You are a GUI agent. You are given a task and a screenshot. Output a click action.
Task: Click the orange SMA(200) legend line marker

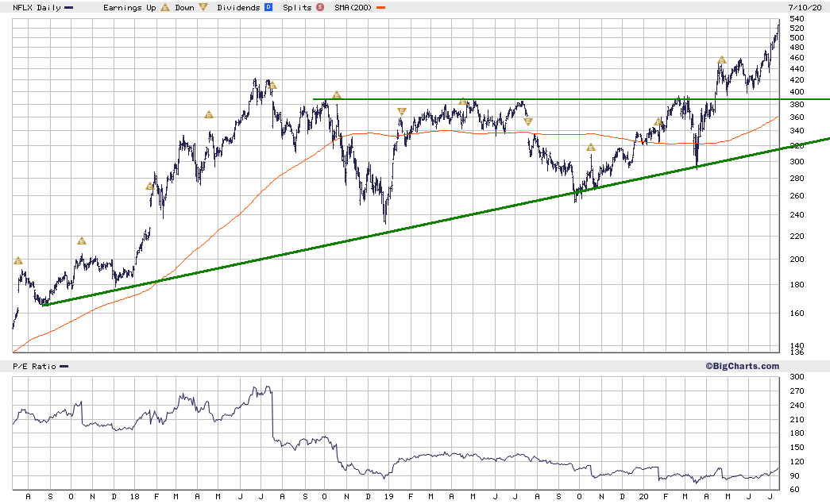[380, 7]
